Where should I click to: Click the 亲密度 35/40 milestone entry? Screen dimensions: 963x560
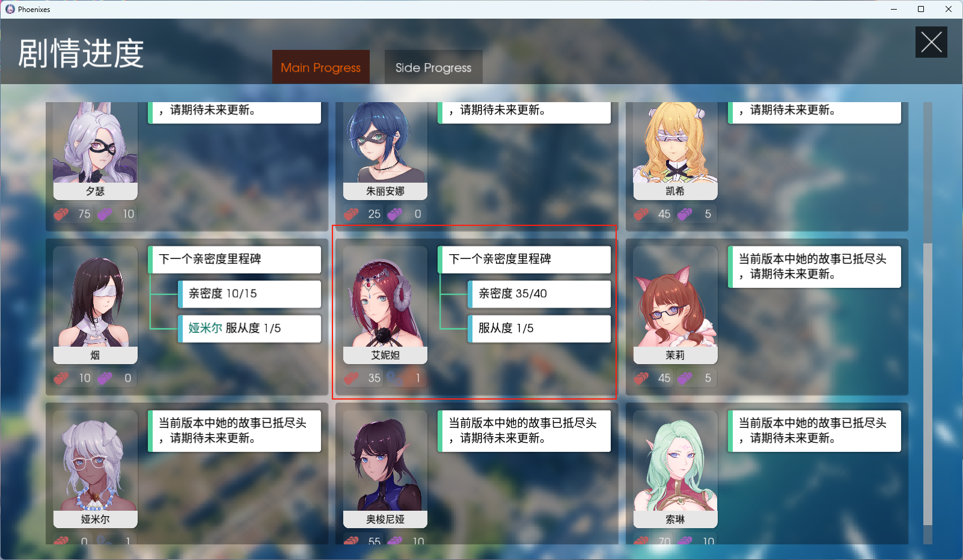pyautogui.click(x=539, y=294)
